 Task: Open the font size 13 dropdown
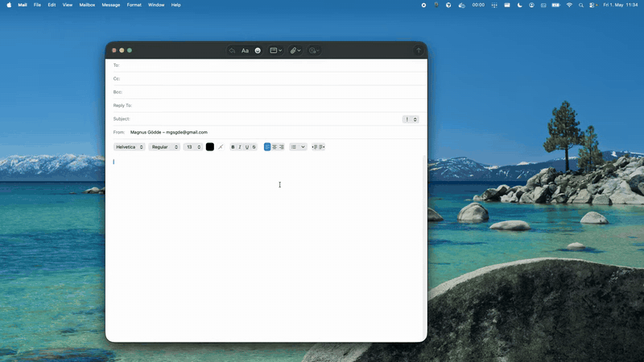click(193, 147)
